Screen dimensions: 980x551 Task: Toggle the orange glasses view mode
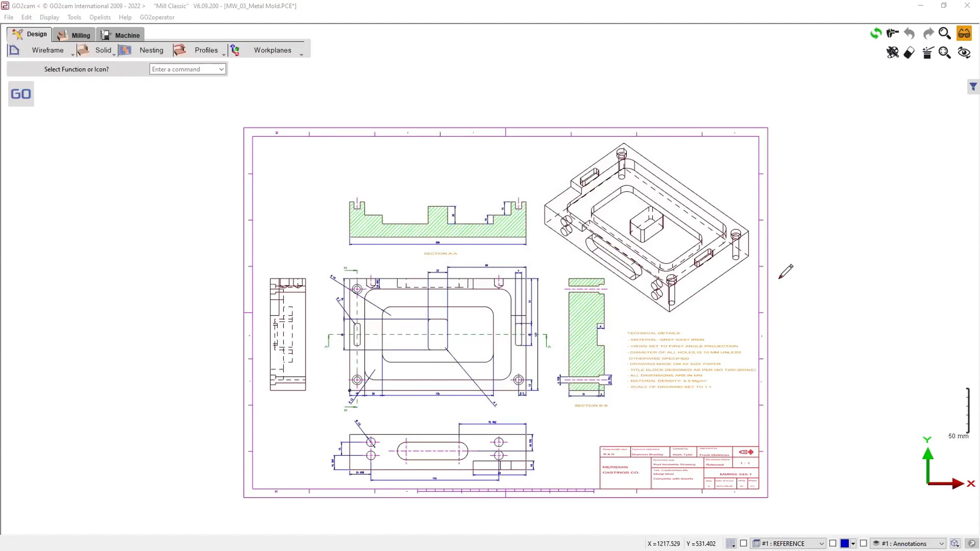(964, 33)
